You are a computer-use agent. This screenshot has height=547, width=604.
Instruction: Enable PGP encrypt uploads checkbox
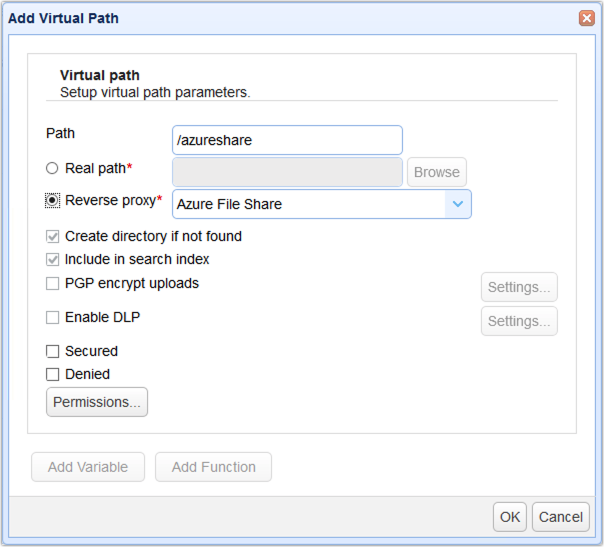(x=53, y=284)
